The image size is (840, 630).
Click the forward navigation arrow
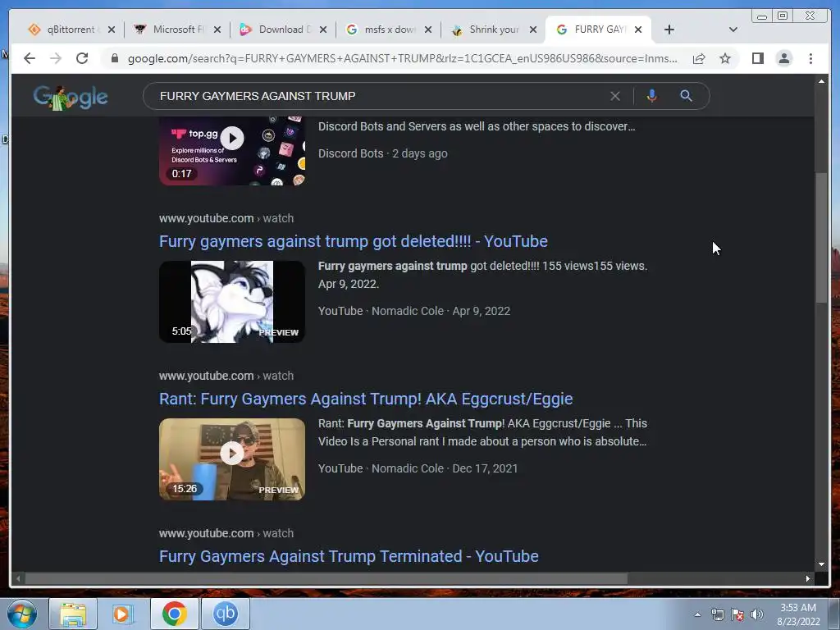tap(56, 58)
